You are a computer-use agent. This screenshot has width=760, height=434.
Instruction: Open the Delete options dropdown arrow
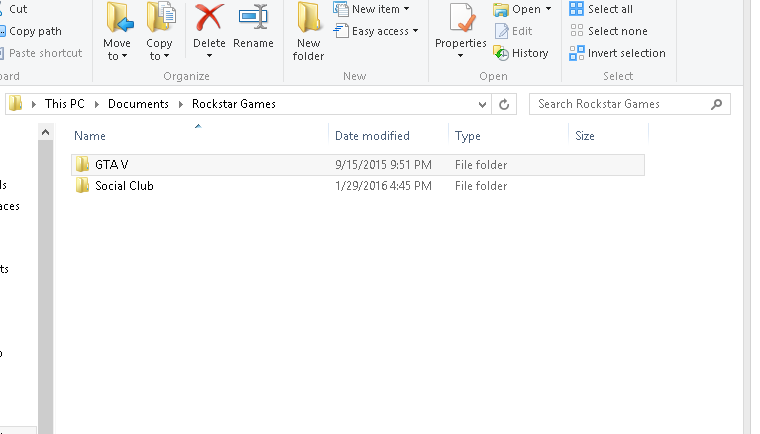click(209, 56)
